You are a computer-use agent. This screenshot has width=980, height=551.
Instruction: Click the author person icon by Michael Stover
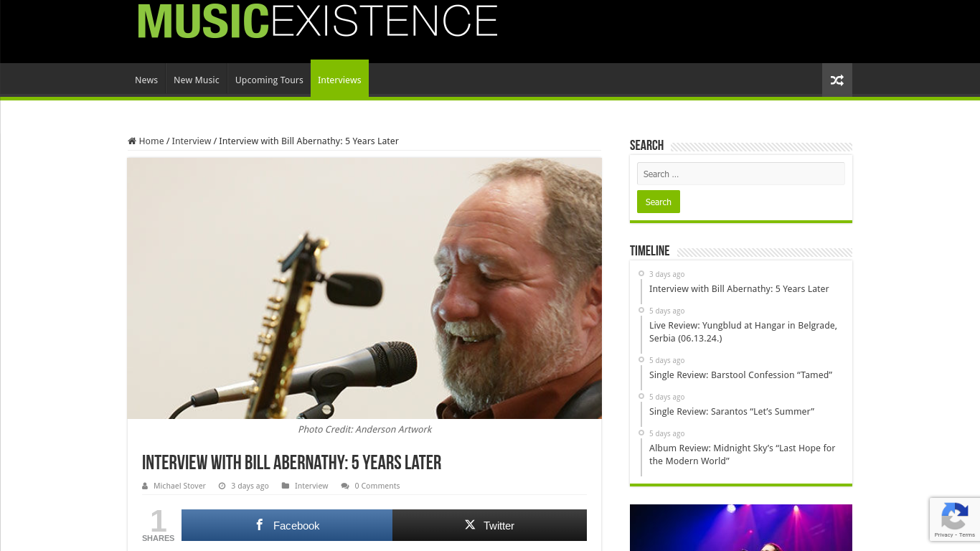pyautogui.click(x=145, y=486)
